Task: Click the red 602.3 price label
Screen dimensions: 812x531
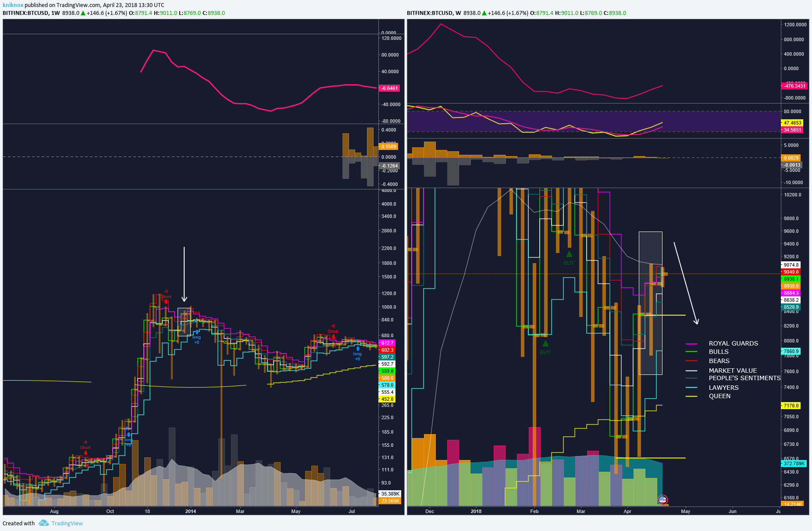Action: [x=387, y=350]
